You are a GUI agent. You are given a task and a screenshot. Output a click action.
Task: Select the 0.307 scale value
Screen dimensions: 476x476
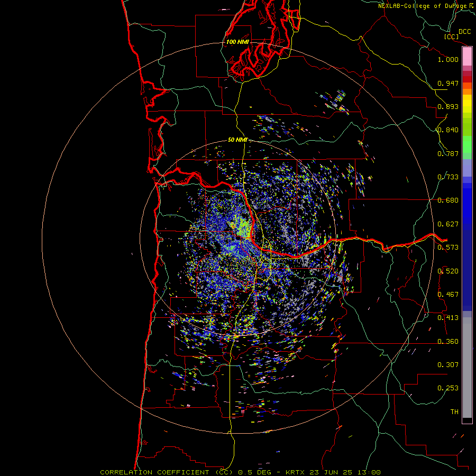coord(448,365)
